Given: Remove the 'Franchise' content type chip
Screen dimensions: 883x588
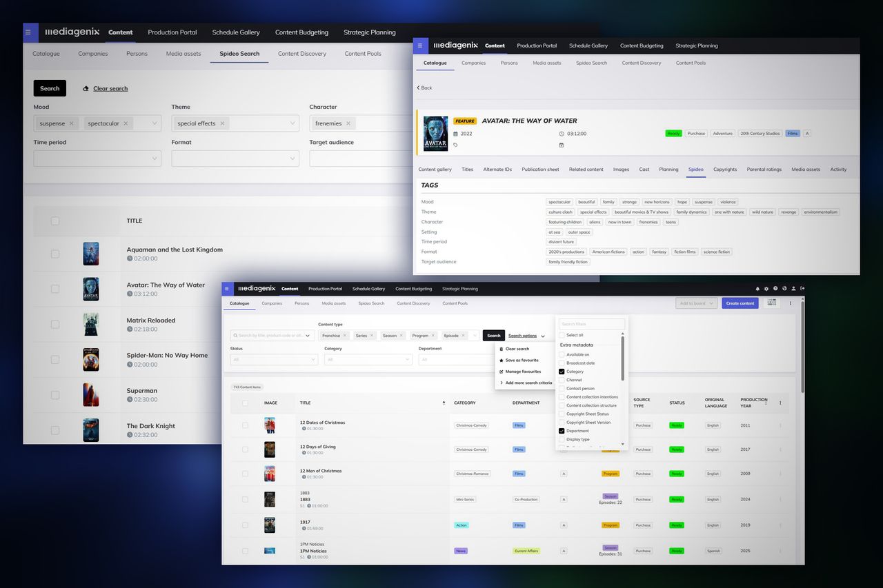Looking at the screenshot, I should [345, 336].
